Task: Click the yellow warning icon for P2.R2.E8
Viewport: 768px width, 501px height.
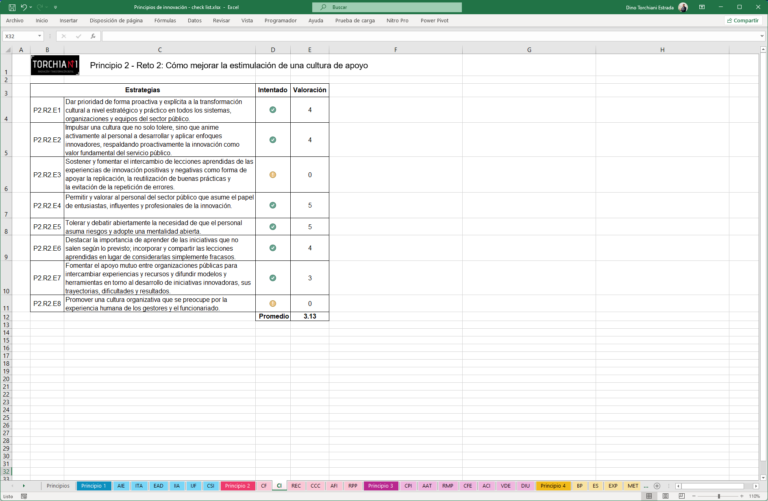Action: click(273, 304)
